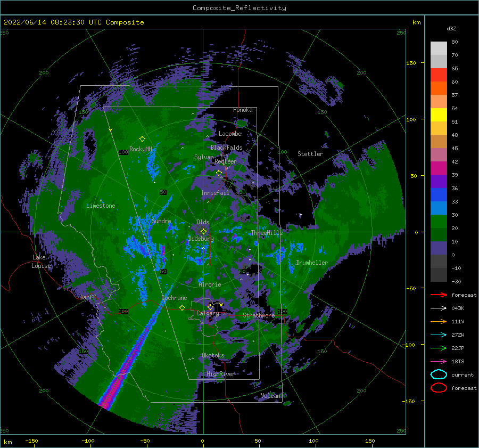Click the red 65 dBZ swatch
Image resolution: width=479 pixels, height=448 pixels.
point(439,75)
